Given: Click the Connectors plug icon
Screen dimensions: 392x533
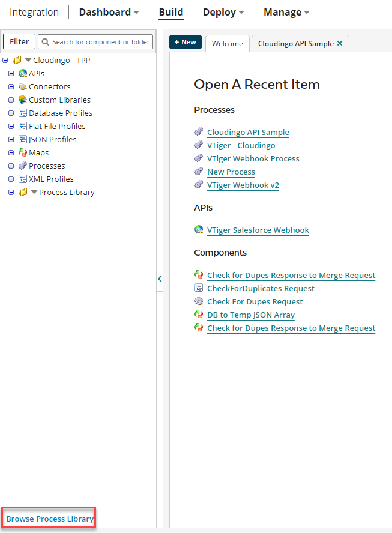Looking at the screenshot, I should (x=21, y=86).
